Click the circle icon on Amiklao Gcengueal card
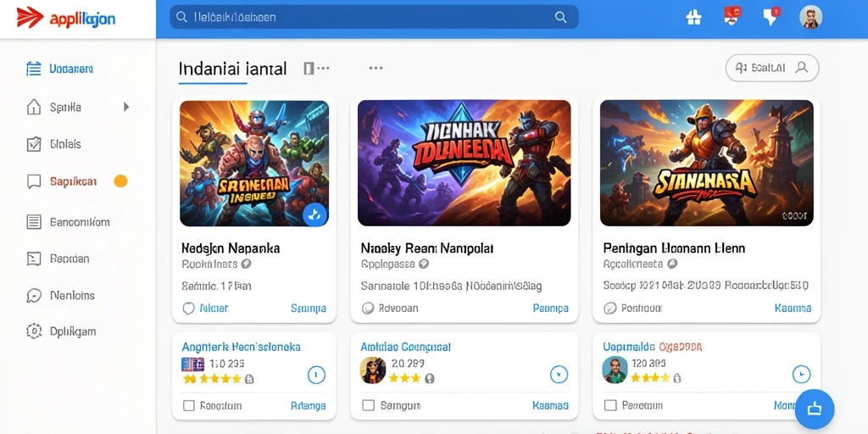This screenshot has height=434, width=868. pos(559,374)
